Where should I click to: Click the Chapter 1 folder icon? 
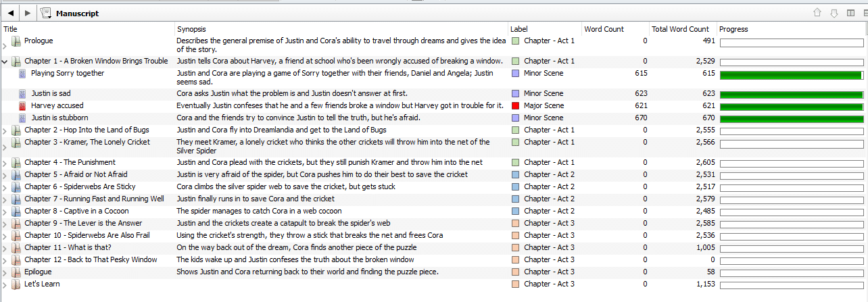coord(16,61)
